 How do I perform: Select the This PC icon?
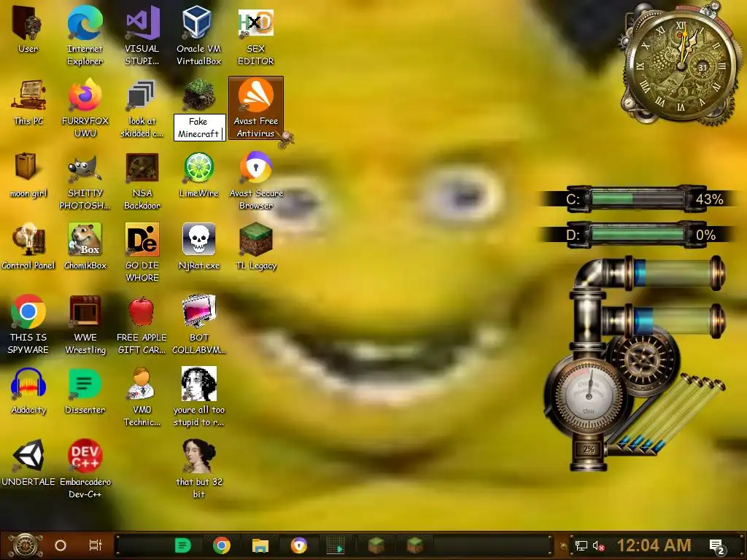(28, 96)
